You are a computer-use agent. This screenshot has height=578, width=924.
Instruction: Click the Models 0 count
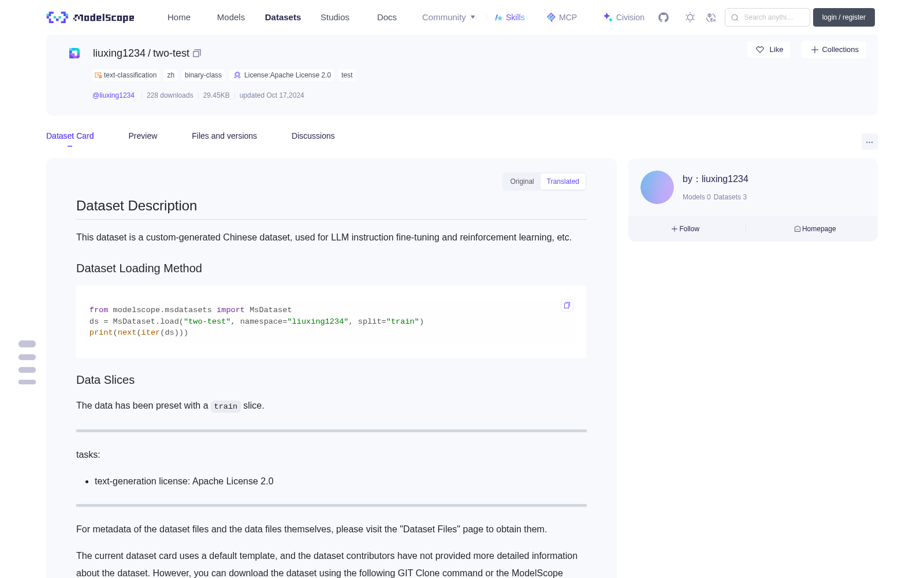point(696,197)
